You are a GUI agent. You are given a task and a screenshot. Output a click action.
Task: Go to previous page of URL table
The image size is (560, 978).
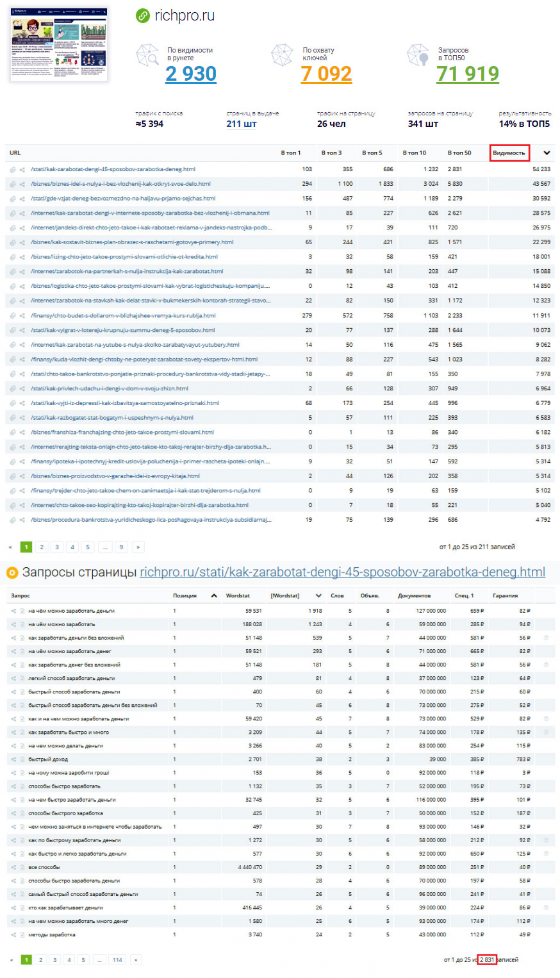tap(10, 547)
